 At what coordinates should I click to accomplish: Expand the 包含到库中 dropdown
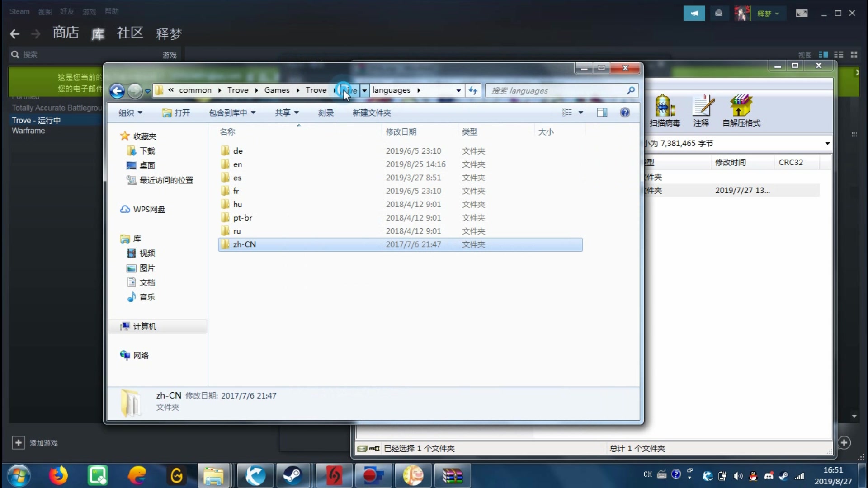pyautogui.click(x=232, y=113)
